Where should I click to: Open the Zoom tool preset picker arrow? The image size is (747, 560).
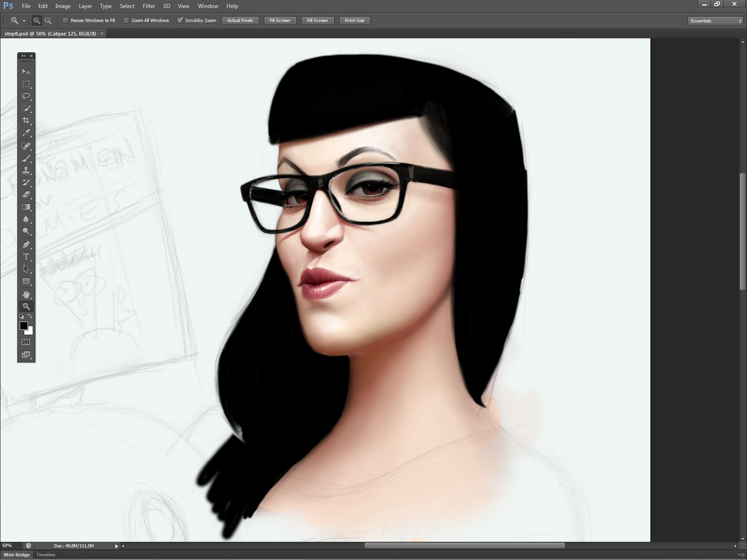(24, 21)
